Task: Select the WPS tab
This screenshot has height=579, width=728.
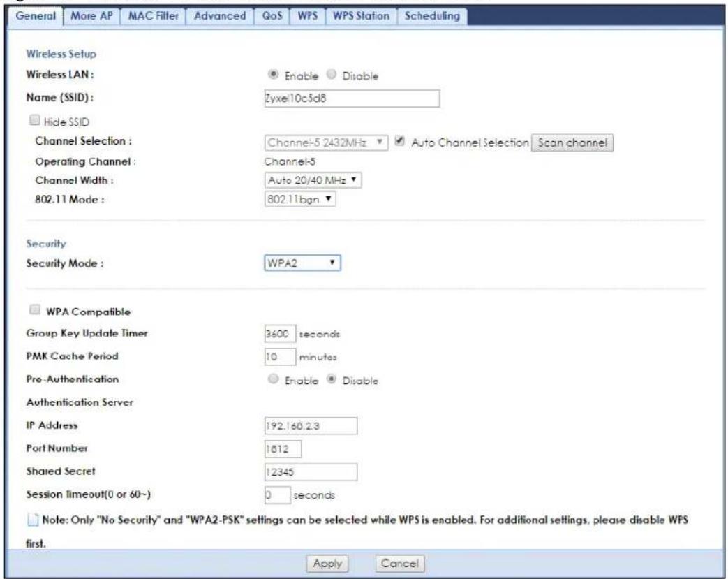Action: pyautogui.click(x=307, y=16)
